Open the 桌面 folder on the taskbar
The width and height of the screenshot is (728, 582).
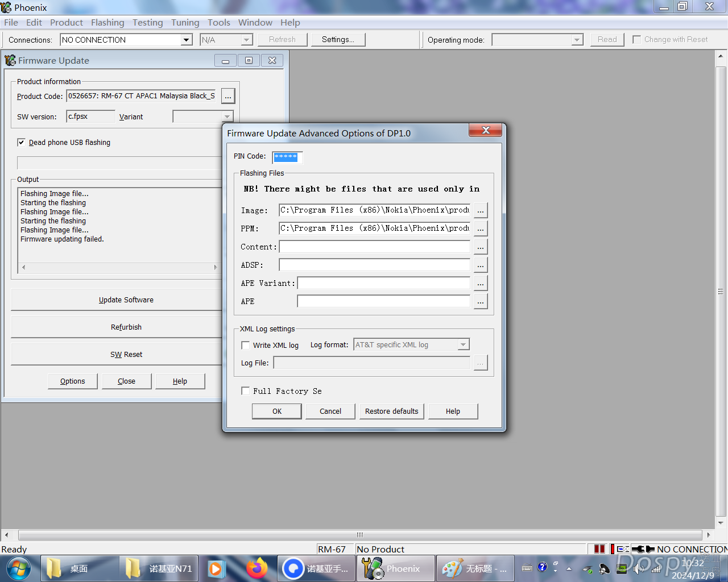point(79,568)
